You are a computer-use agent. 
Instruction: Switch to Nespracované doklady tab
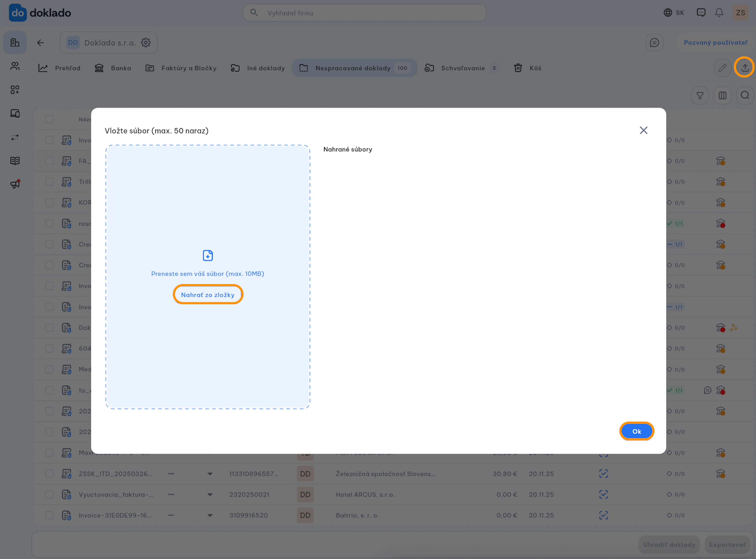click(x=354, y=68)
